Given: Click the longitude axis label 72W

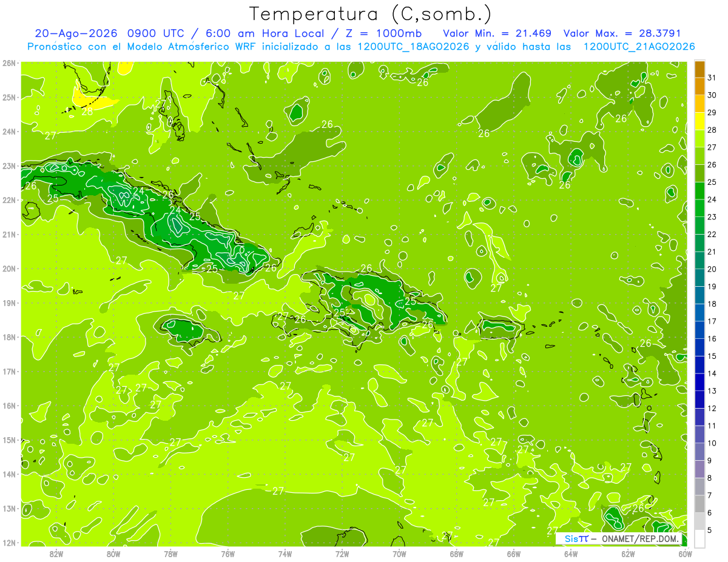Looking at the screenshot, I should (x=342, y=554).
